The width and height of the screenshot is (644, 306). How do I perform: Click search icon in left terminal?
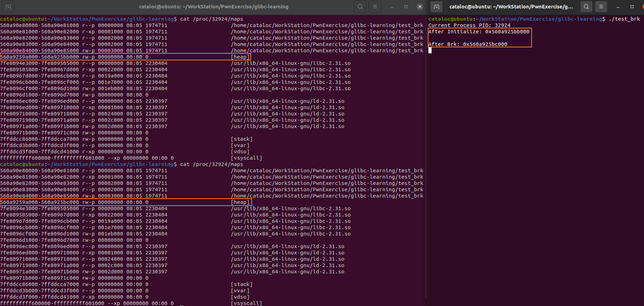(360, 7)
